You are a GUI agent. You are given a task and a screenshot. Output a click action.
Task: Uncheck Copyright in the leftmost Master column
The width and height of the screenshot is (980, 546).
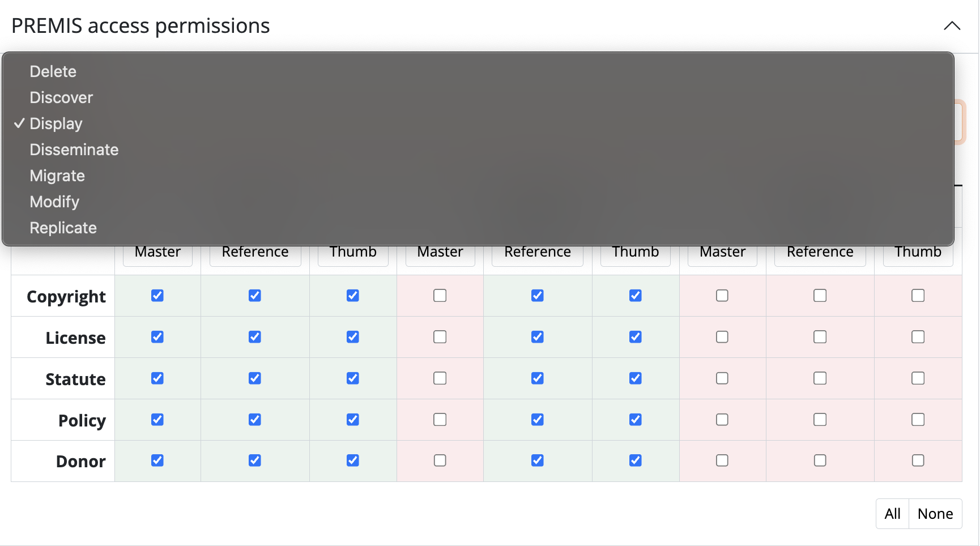[x=157, y=296]
